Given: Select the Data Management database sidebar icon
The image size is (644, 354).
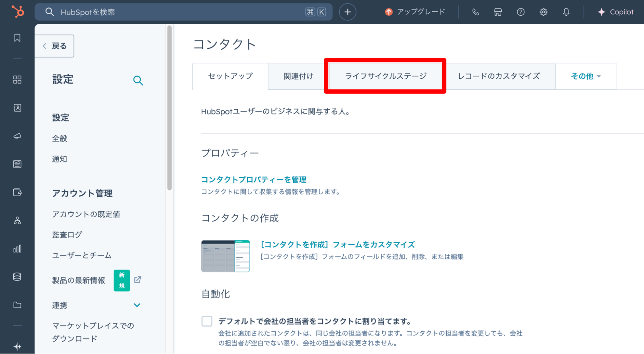Looking at the screenshot, I should pos(18,276).
